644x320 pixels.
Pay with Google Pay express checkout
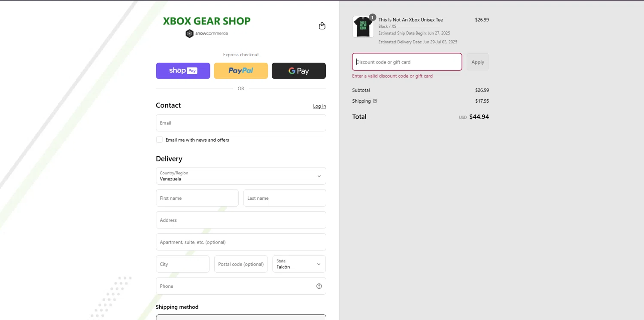pyautogui.click(x=299, y=71)
